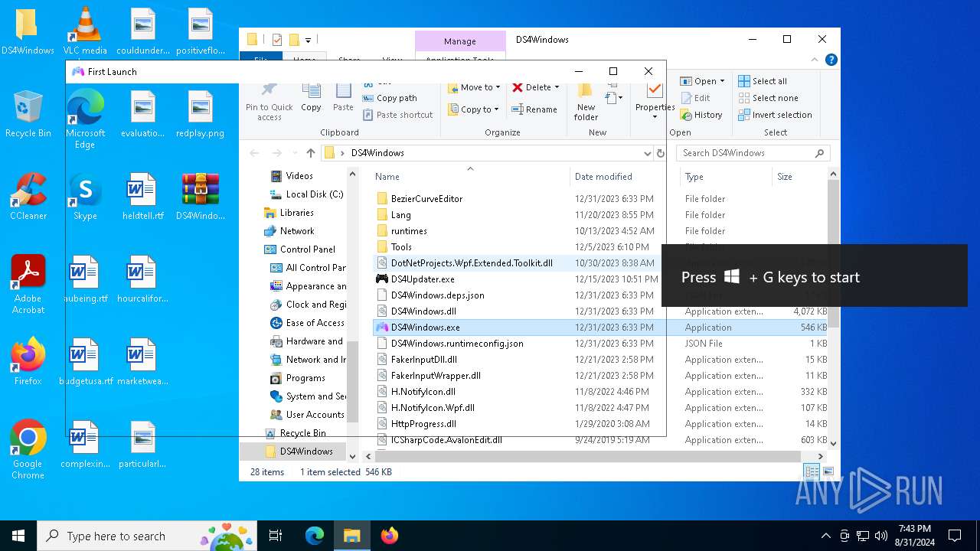980x551 pixels.
Task: Open Task View from the taskbar
Action: (x=276, y=536)
